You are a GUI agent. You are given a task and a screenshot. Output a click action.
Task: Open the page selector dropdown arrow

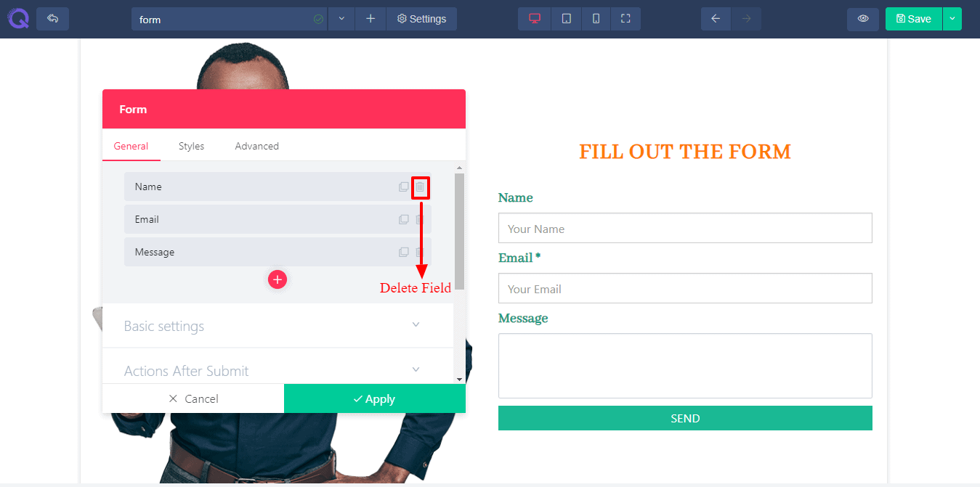tap(341, 19)
